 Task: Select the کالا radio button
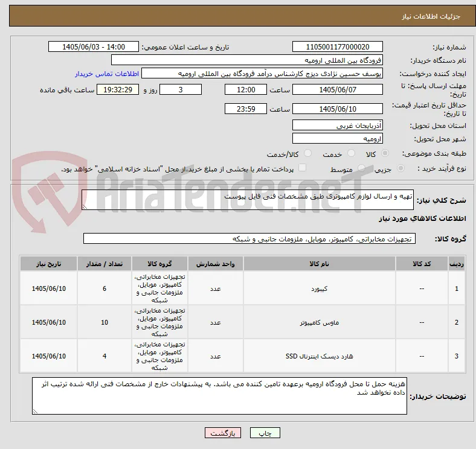[385, 153]
